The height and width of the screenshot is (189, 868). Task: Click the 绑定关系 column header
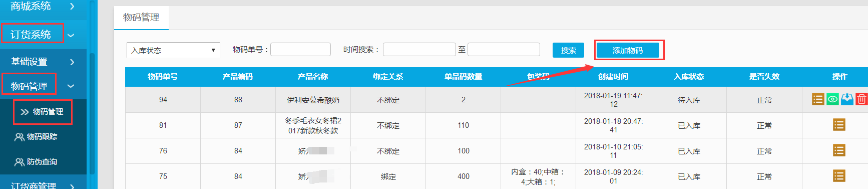[x=388, y=77]
